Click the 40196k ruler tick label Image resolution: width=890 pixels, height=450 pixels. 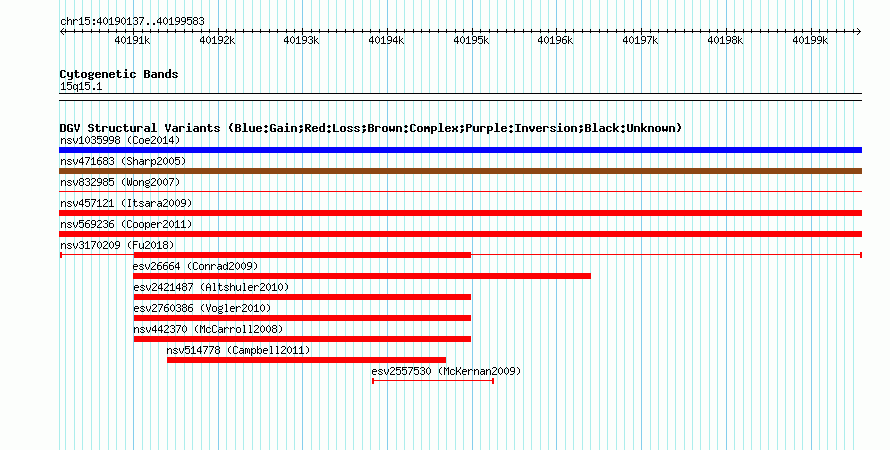click(556, 40)
